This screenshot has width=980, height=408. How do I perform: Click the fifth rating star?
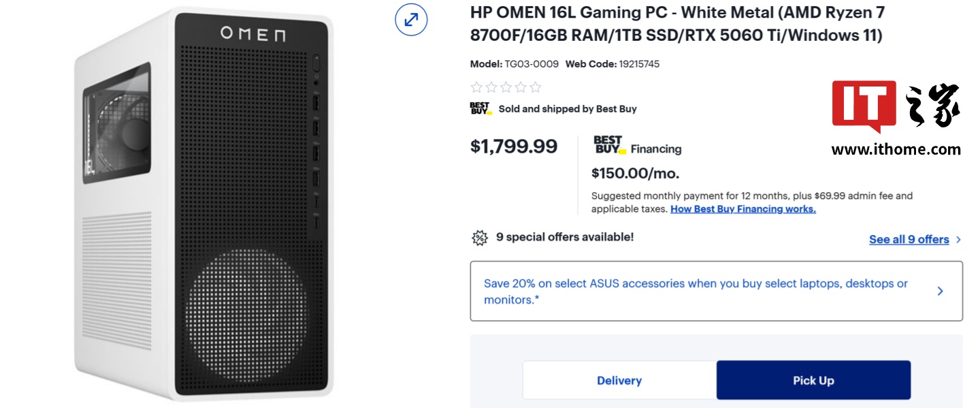point(536,87)
